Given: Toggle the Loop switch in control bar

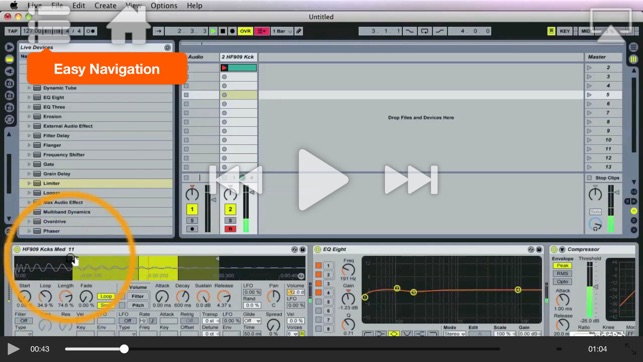Looking at the screenshot, I should [424, 31].
